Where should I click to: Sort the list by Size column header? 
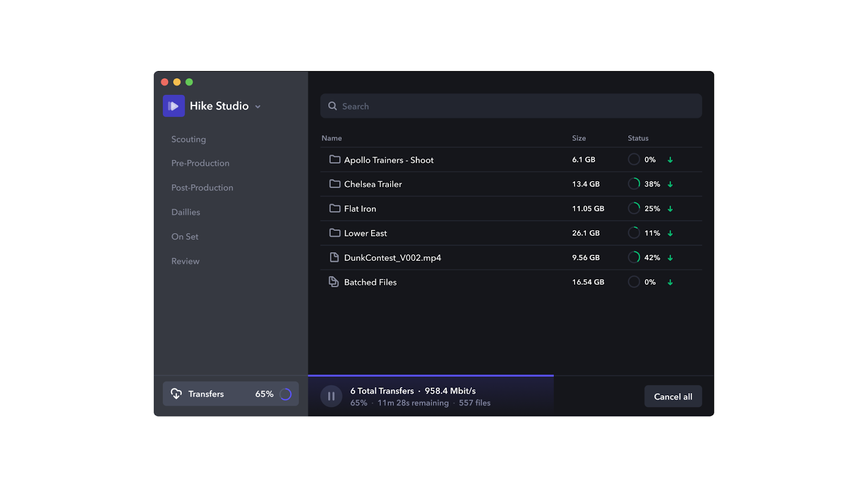(x=579, y=138)
